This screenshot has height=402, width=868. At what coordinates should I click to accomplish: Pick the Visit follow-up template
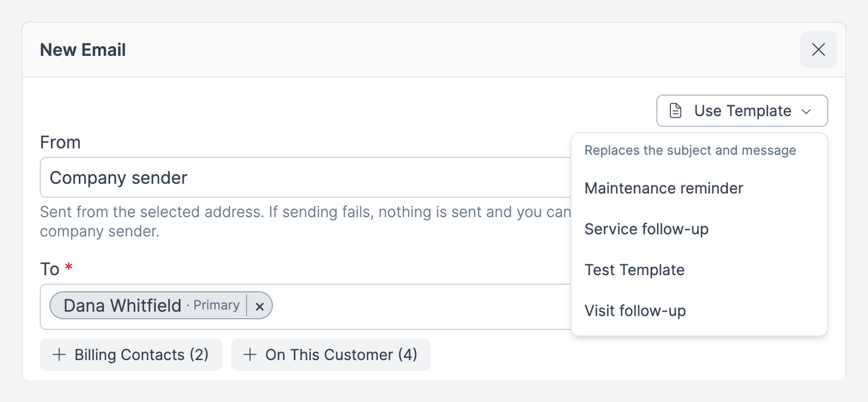click(x=699, y=311)
